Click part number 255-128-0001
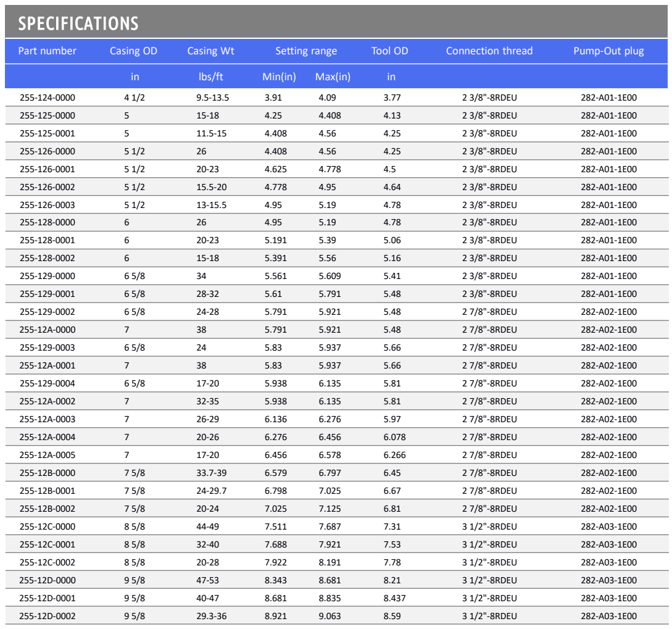The width and height of the screenshot is (672, 629). [47, 241]
